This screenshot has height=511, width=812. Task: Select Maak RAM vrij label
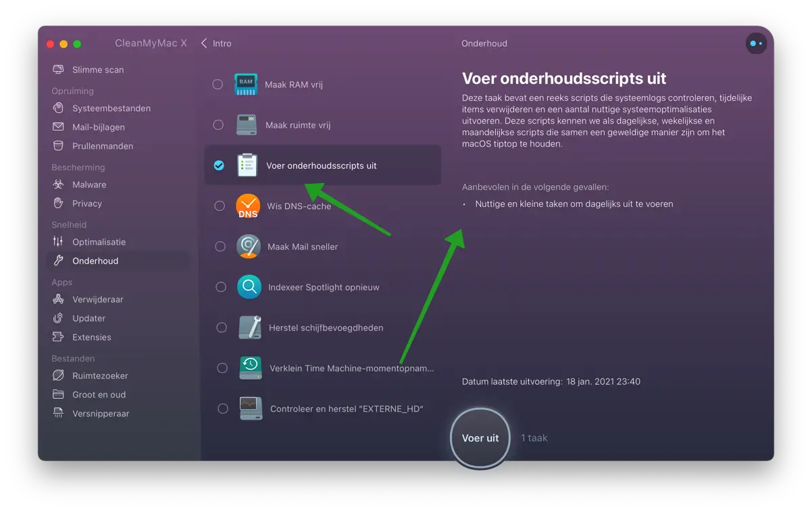(294, 84)
